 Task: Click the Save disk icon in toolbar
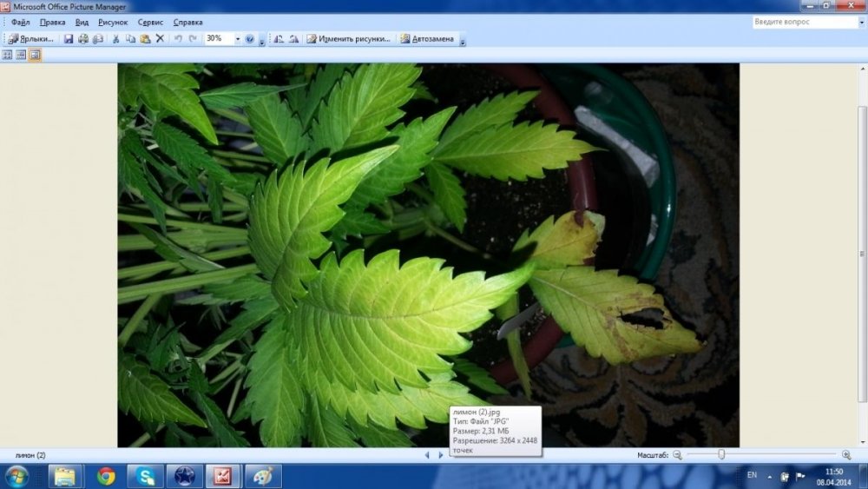[x=68, y=39]
